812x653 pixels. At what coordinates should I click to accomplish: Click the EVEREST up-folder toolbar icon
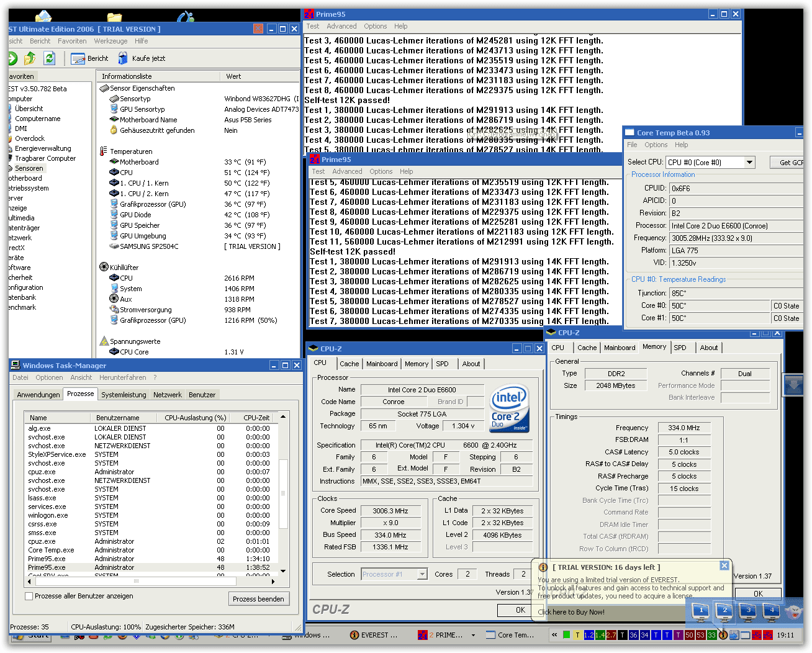click(30, 58)
